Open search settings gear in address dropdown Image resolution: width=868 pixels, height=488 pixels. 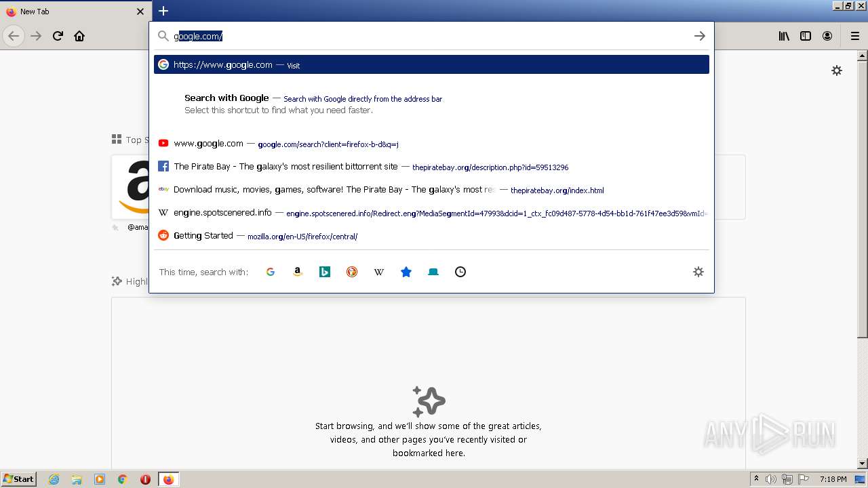(x=698, y=272)
